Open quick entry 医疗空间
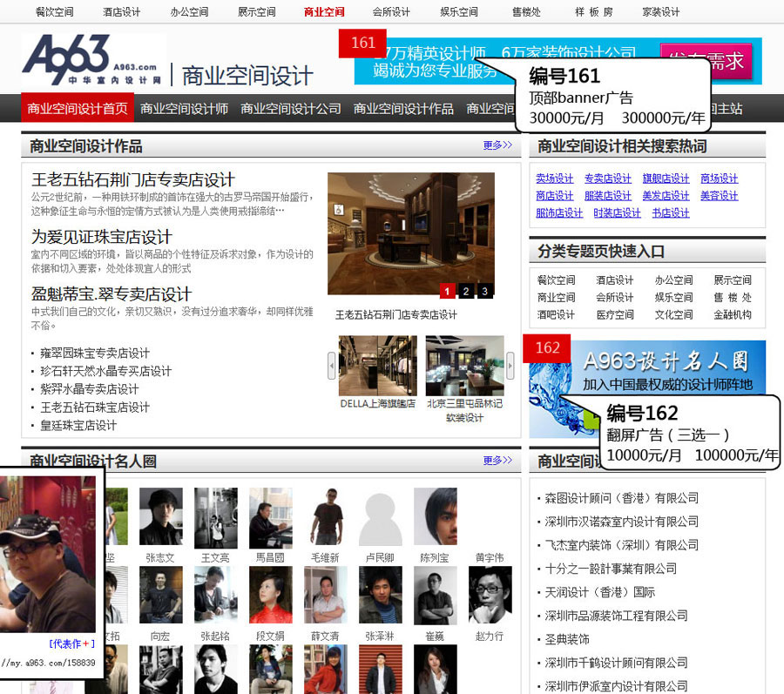 (615, 314)
